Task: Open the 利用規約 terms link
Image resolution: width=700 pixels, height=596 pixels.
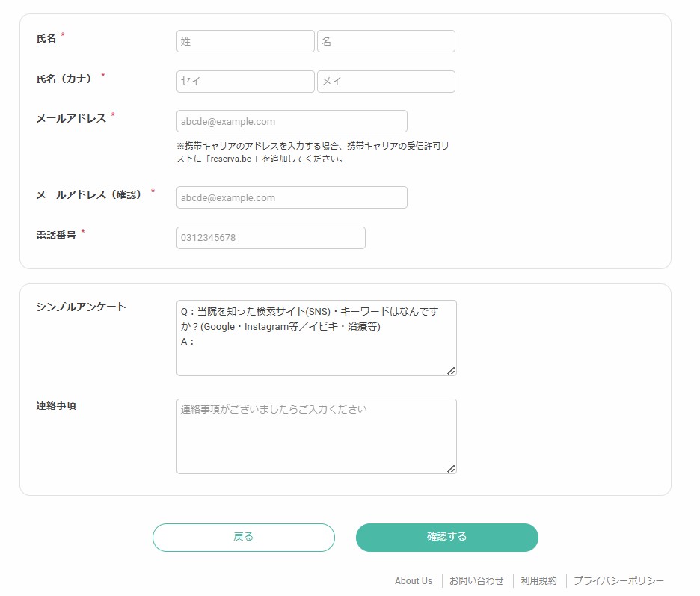Action: (x=539, y=581)
